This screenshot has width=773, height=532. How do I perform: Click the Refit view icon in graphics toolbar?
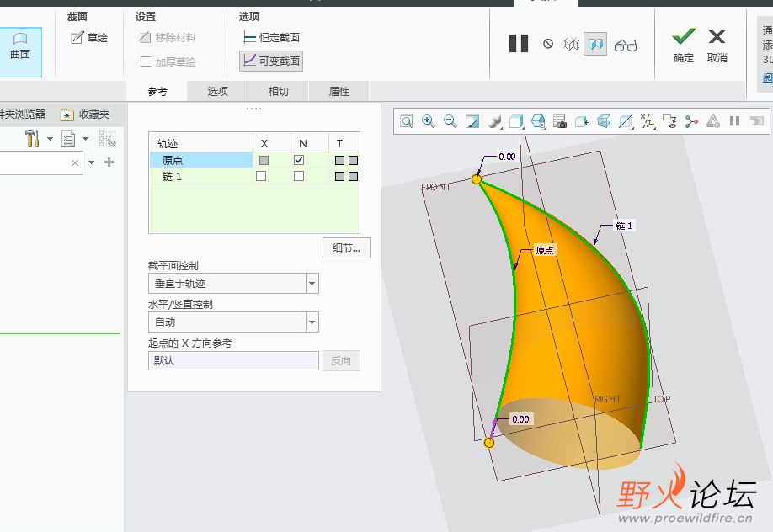click(407, 121)
